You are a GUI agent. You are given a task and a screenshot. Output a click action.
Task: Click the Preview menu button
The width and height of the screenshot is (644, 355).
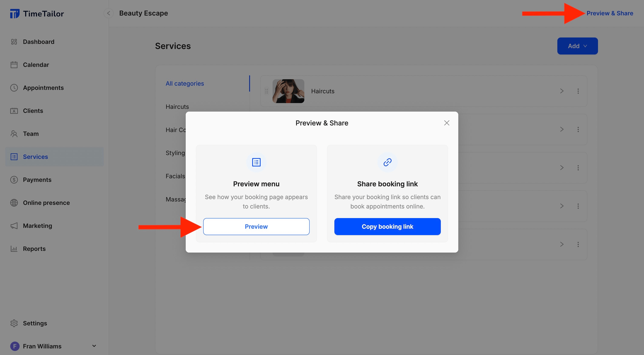click(x=256, y=227)
